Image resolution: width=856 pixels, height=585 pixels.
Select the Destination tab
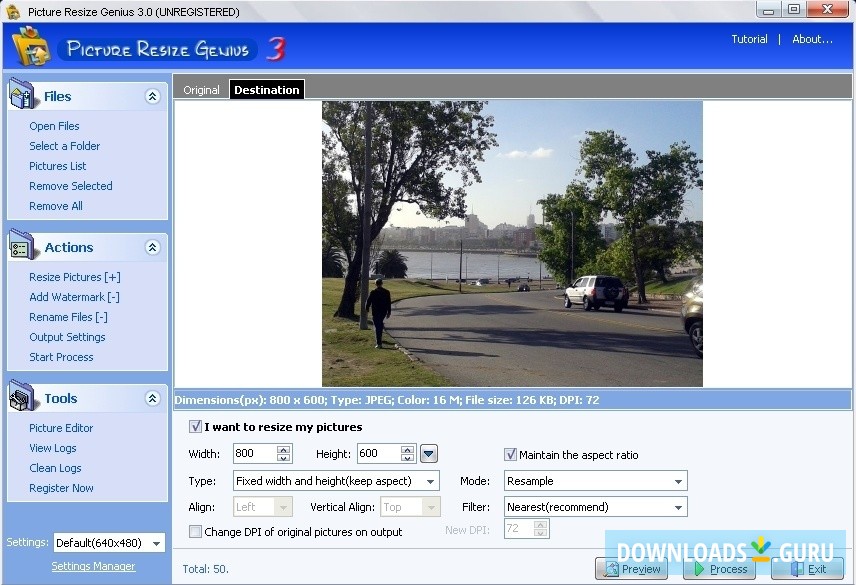click(266, 89)
